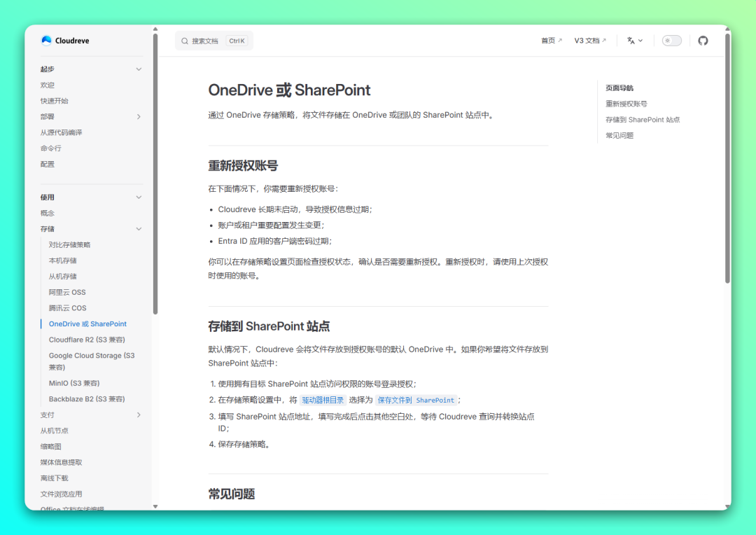Open the 概念 page
756x535 pixels.
coord(48,213)
